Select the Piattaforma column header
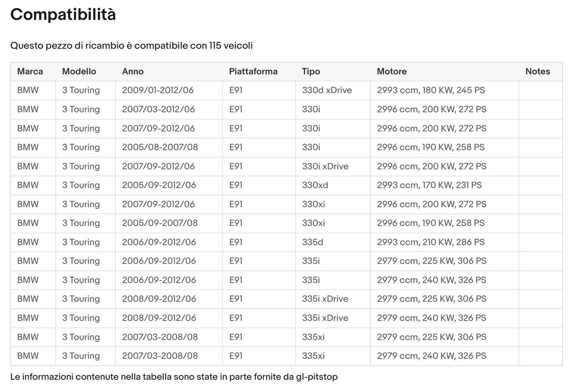The height and width of the screenshot is (392, 570). tap(253, 71)
